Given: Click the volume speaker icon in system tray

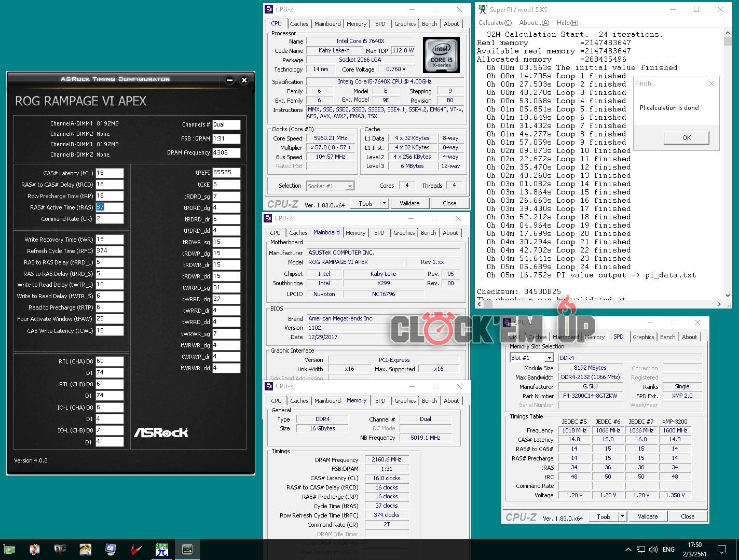Looking at the screenshot, I should tap(653, 550).
